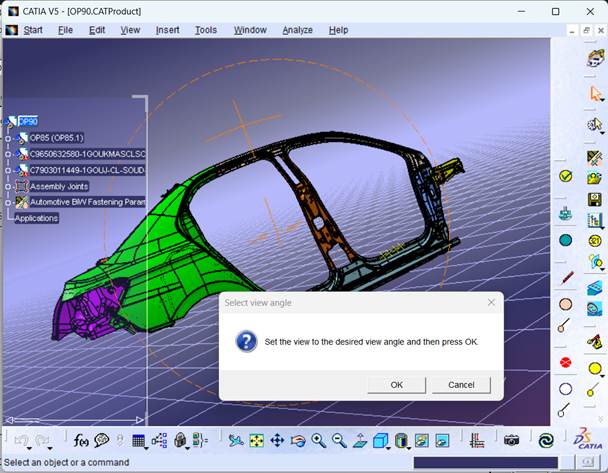
Task: Close the Select view angle dialog
Action: tap(491, 302)
